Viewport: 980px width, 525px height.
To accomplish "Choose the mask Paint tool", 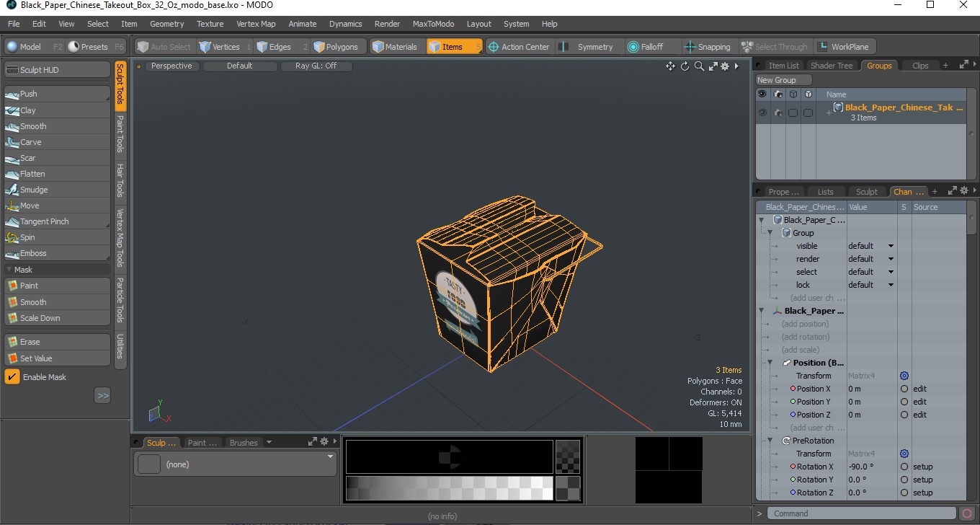I will pos(58,286).
